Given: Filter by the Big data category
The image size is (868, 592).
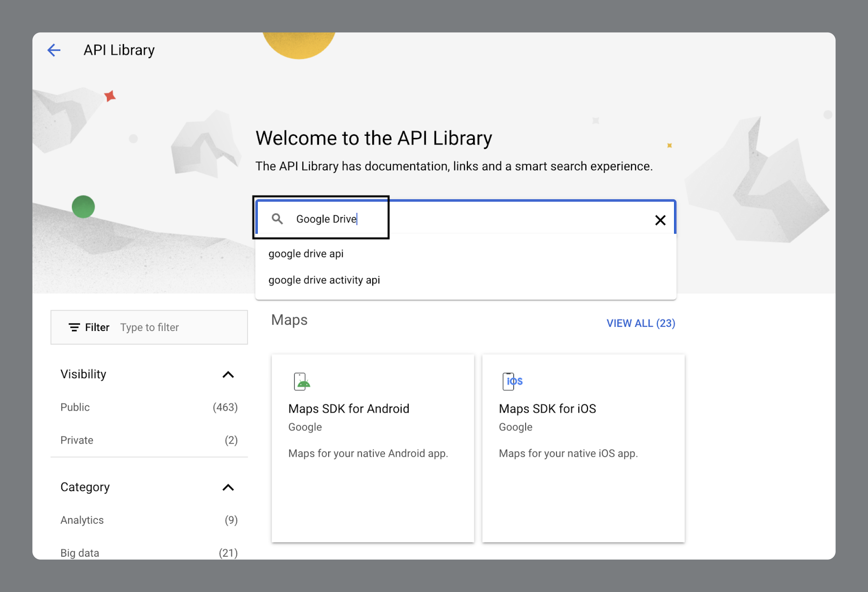Looking at the screenshot, I should [80, 553].
